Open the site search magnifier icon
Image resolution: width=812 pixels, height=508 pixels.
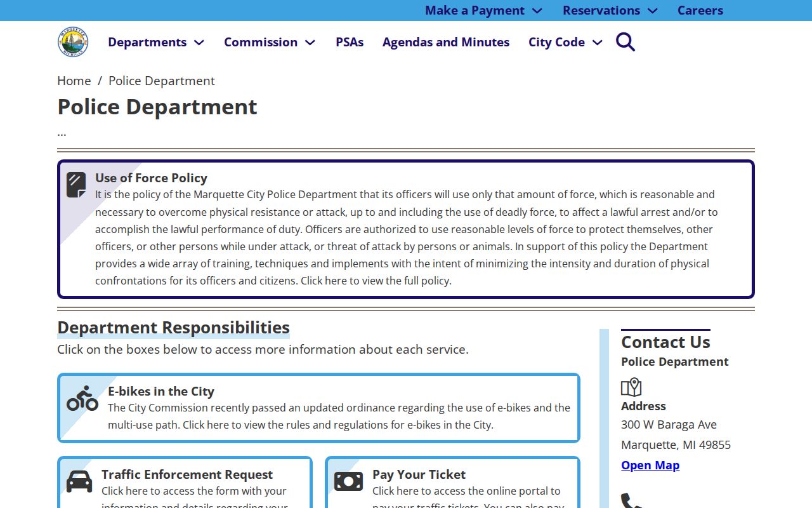625,42
